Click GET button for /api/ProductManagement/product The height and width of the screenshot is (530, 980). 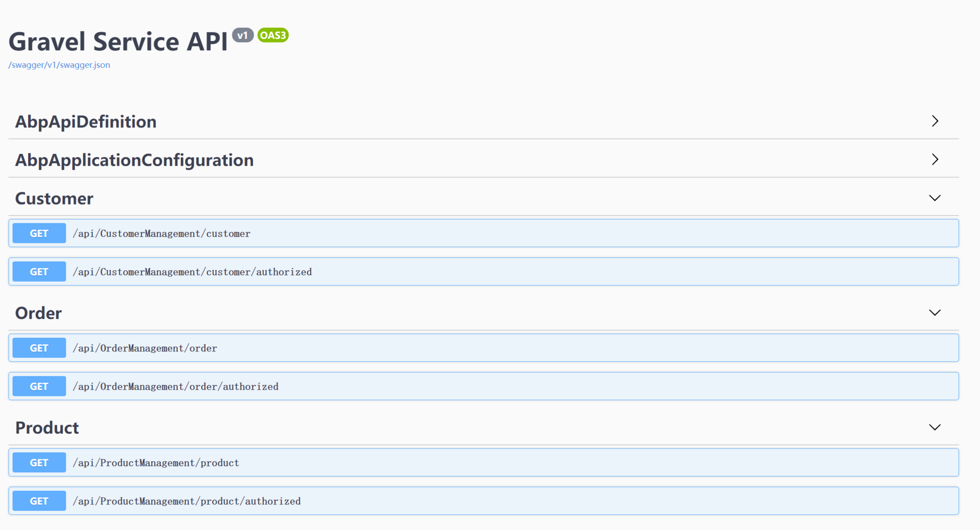pos(39,463)
